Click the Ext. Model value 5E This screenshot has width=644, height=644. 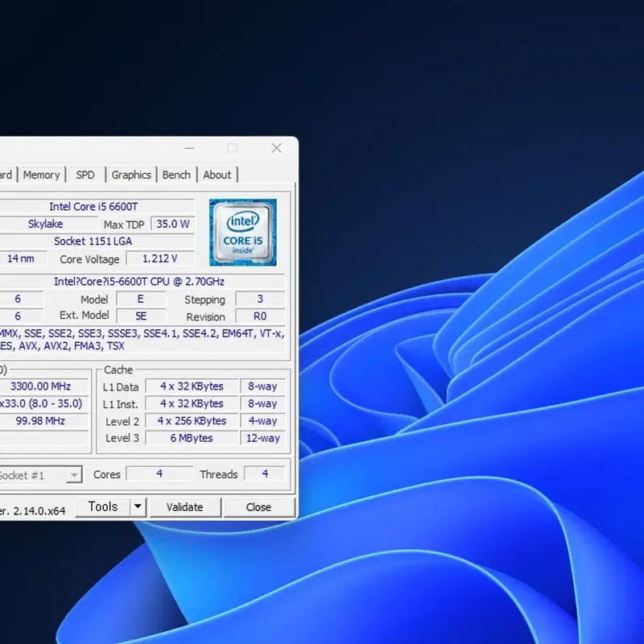tap(141, 316)
